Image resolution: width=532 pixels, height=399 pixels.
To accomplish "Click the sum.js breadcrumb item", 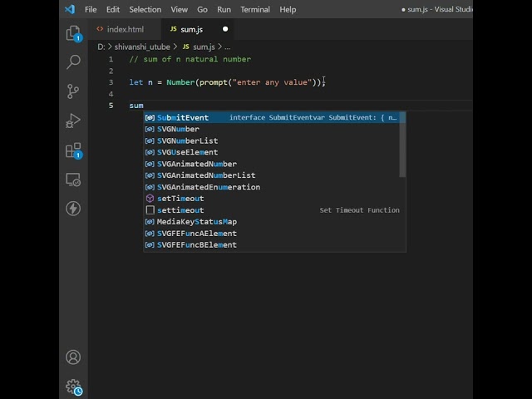I will pyautogui.click(x=199, y=47).
